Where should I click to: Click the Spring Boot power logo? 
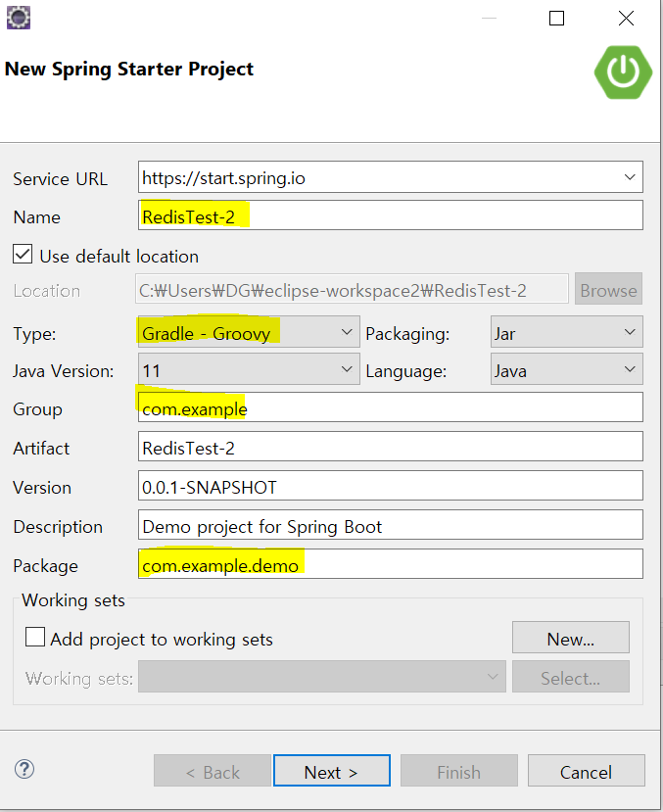(623, 72)
